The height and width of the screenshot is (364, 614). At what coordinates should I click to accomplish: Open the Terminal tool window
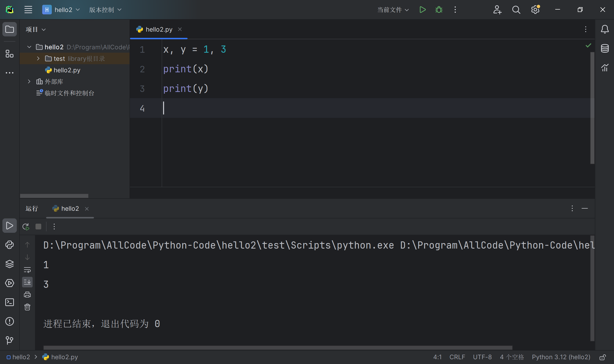tap(10, 302)
